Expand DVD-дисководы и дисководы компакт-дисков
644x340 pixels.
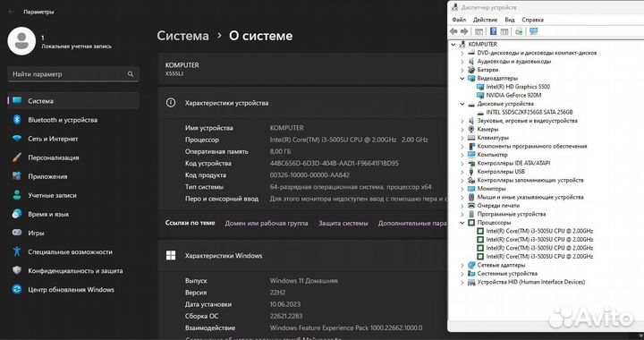click(x=462, y=53)
